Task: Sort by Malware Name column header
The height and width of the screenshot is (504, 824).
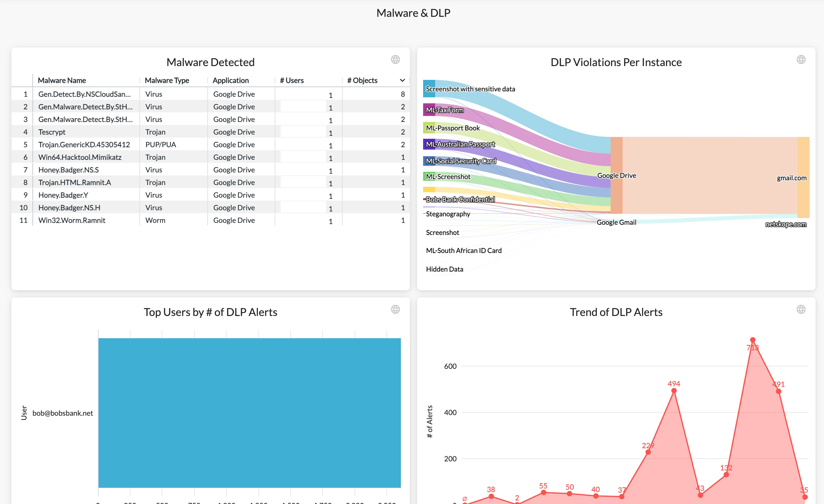Action: [x=62, y=80]
